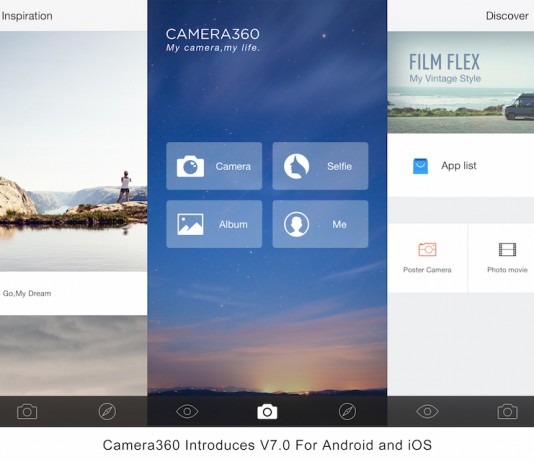Image resolution: width=534 pixels, height=462 pixels.
Task: Open the App list entry
Action: click(x=460, y=165)
